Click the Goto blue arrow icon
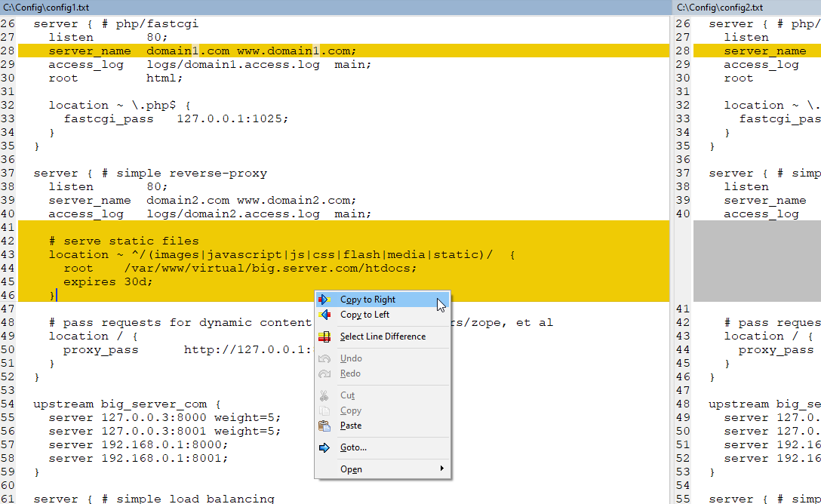The height and width of the screenshot is (504, 821). click(x=324, y=447)
